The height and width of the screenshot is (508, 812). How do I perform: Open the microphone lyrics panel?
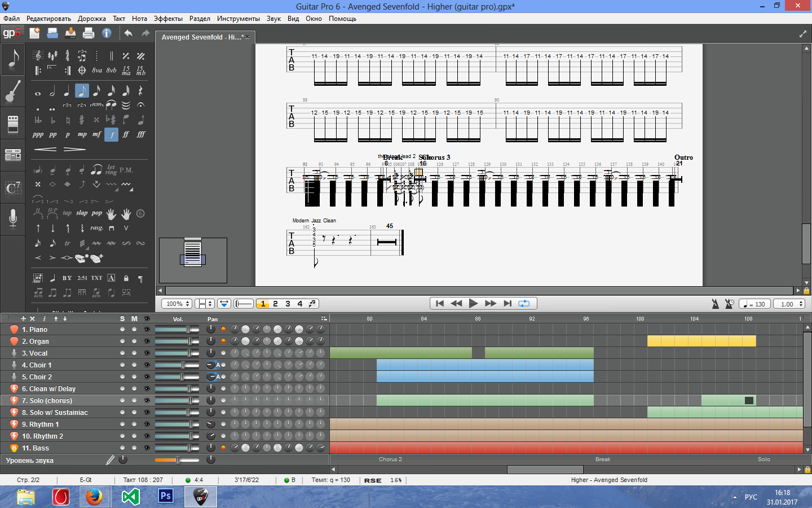[12, 218]
